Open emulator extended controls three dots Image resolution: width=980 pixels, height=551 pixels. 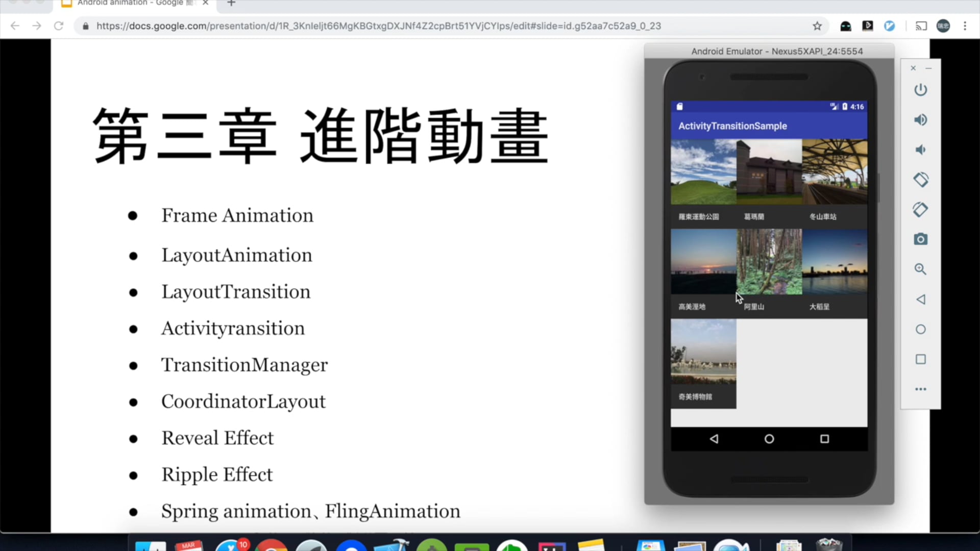click(x=920, y=389)
